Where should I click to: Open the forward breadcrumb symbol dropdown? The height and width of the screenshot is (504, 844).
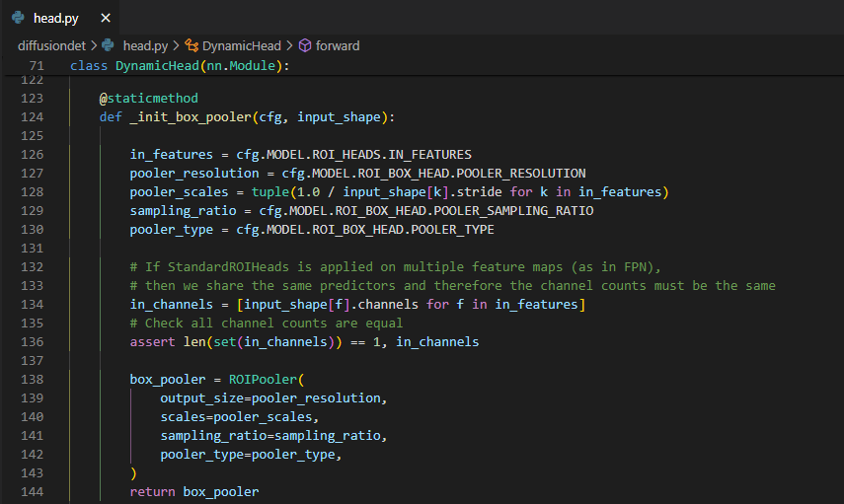point(338,45)
